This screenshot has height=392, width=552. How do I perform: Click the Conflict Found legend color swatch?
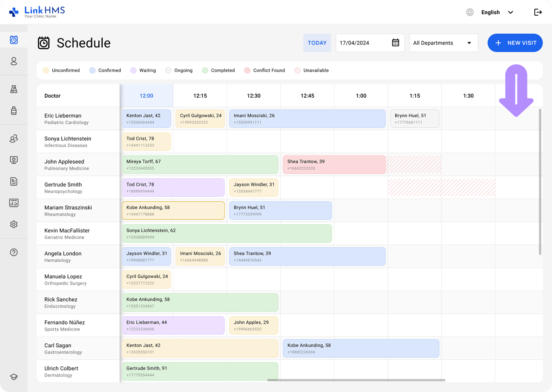pyautogui.click(x=247, y=71)
